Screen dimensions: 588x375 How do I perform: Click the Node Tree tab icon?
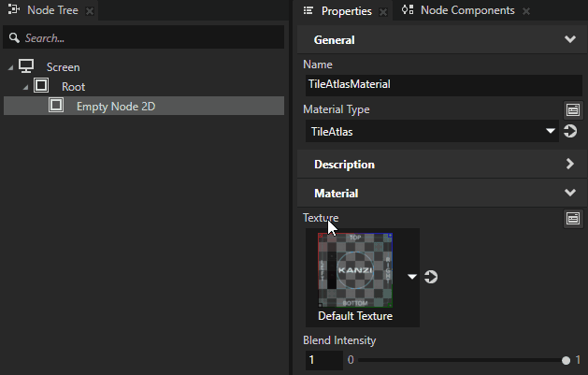14,9
